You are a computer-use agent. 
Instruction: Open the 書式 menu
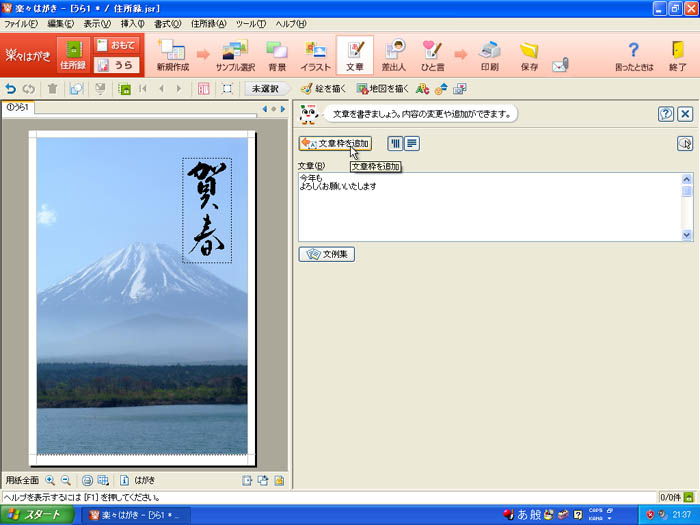[167, 23]
